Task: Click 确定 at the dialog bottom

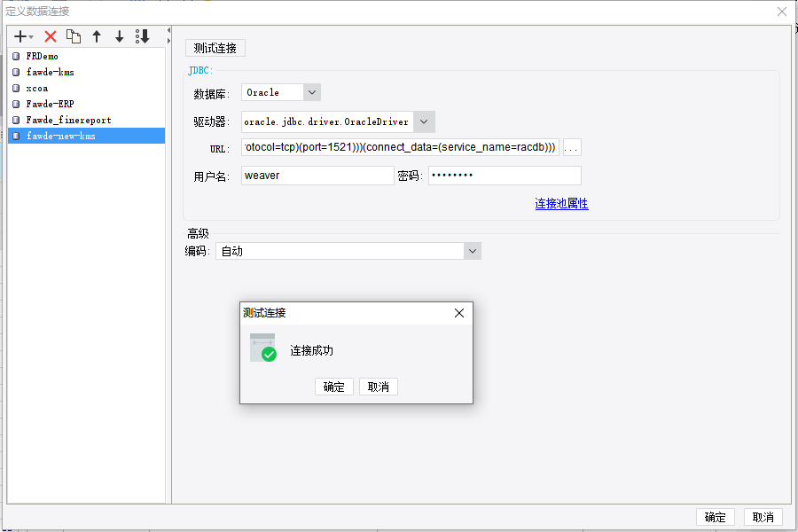Action: click(715, 517)
